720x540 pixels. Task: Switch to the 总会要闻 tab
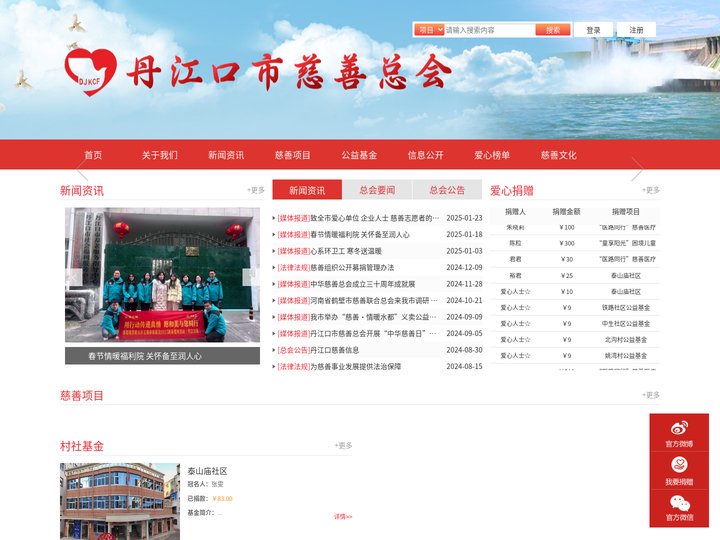tap(377, 190)
